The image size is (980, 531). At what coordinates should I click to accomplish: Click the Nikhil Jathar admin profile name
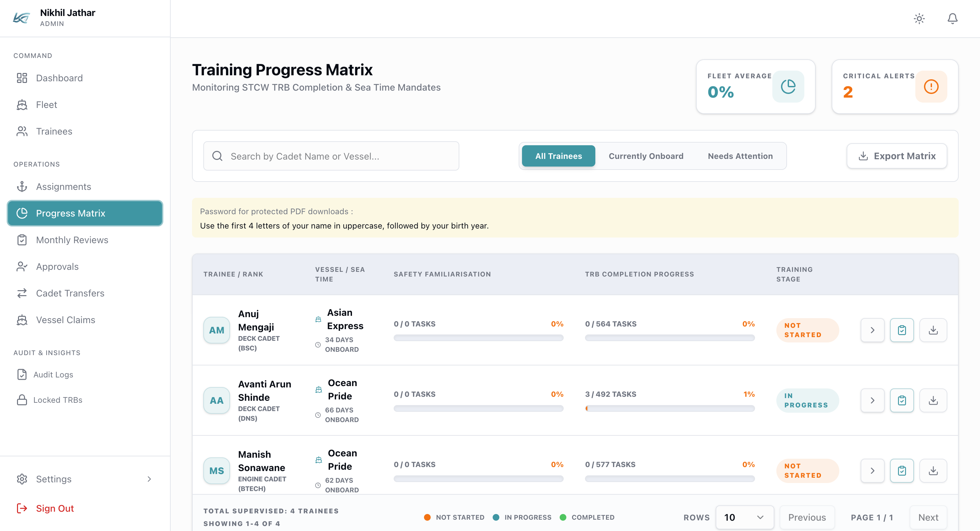coord(67,13)
